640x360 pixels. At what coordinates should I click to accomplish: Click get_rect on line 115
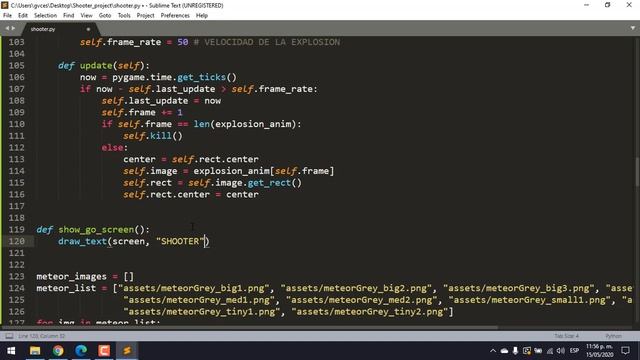(269, 182)
